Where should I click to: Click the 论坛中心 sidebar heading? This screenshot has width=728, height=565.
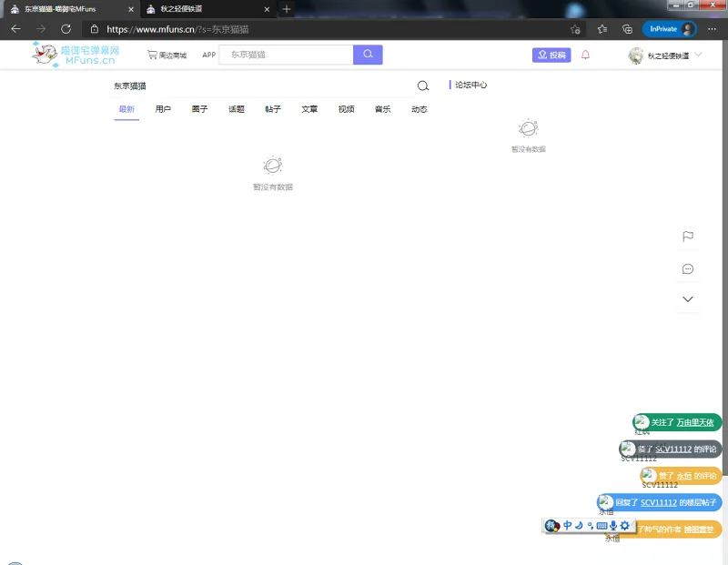click(x=470, y=85)
